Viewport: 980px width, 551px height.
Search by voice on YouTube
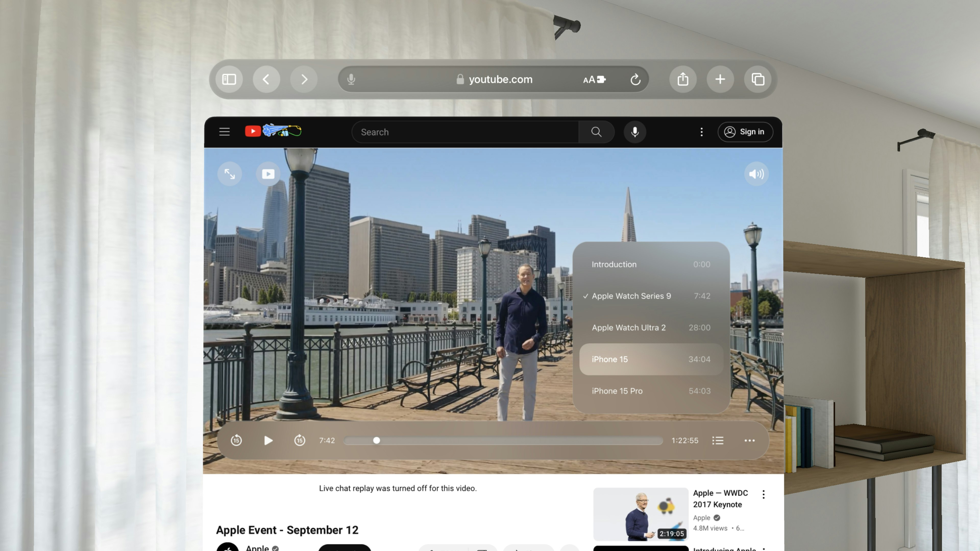click(x=634, y=132)
